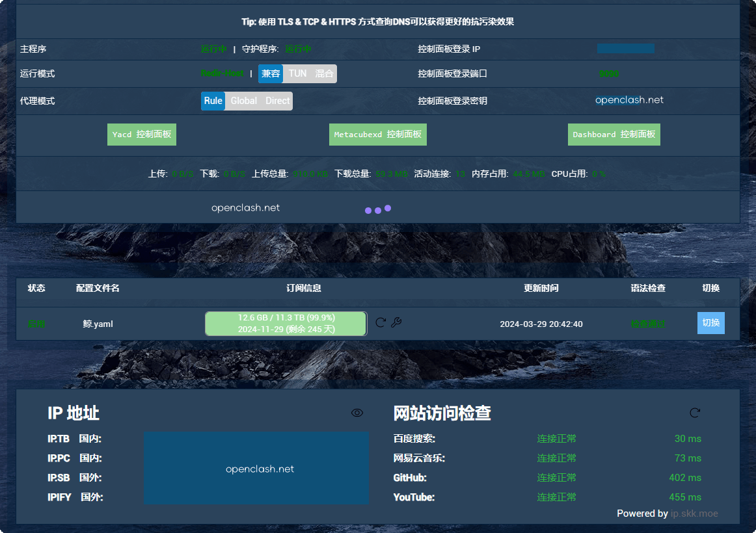Launch the Dashboard 控制面板

[614, 135]
